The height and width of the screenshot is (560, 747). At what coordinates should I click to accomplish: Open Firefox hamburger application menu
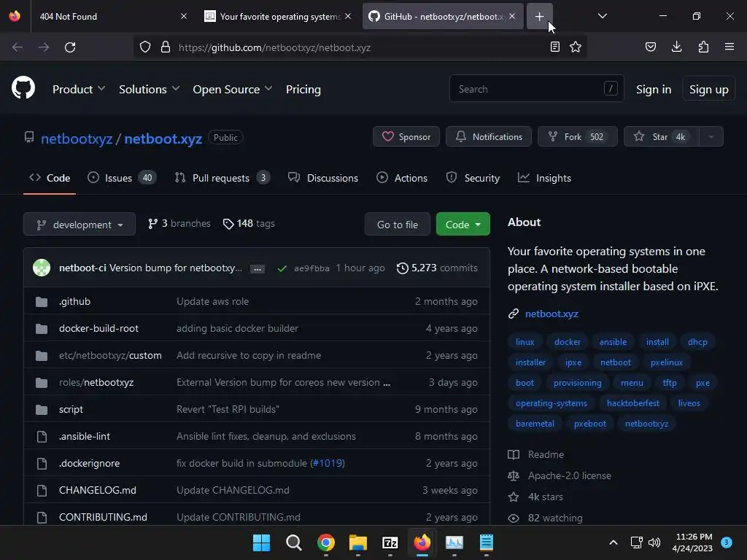[729, 47]
